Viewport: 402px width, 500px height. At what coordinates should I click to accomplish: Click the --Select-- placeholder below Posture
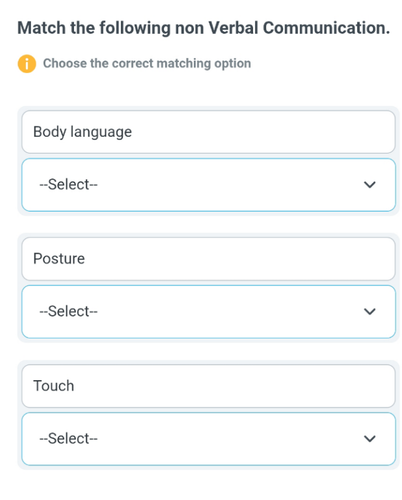click(69, 312)
